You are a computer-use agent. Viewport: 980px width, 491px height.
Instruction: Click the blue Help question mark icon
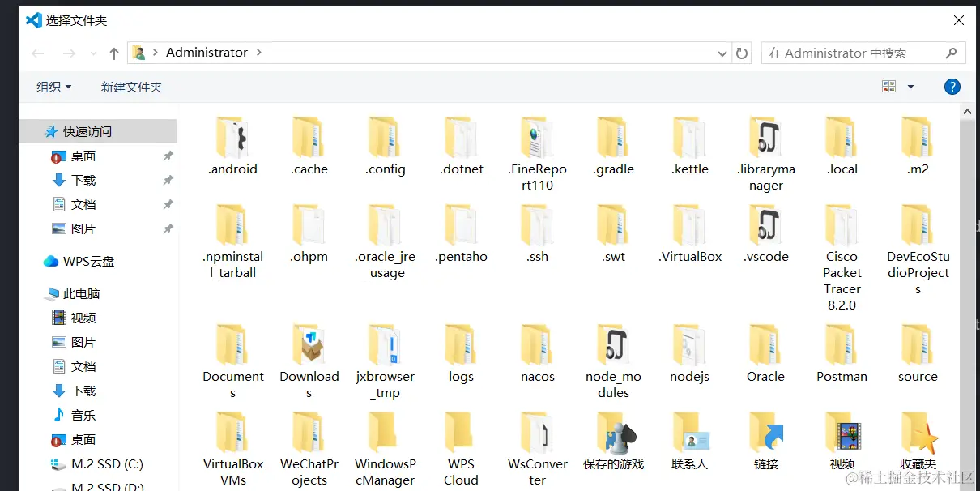point(952,86)
